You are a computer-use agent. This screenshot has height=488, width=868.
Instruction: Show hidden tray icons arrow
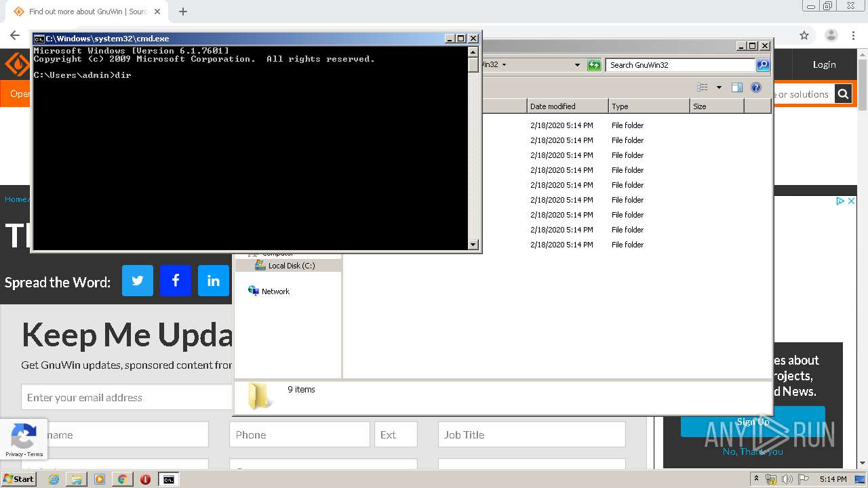coord(757,479)
